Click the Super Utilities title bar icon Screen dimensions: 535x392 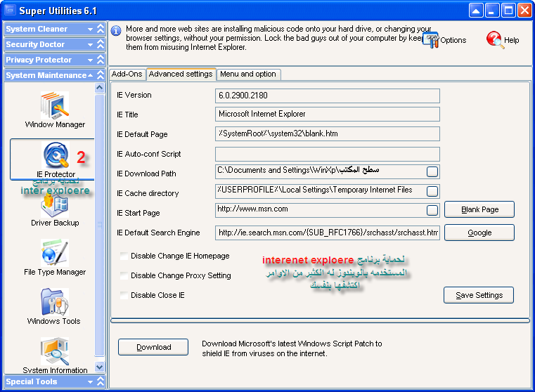click(x=10, y=11)
